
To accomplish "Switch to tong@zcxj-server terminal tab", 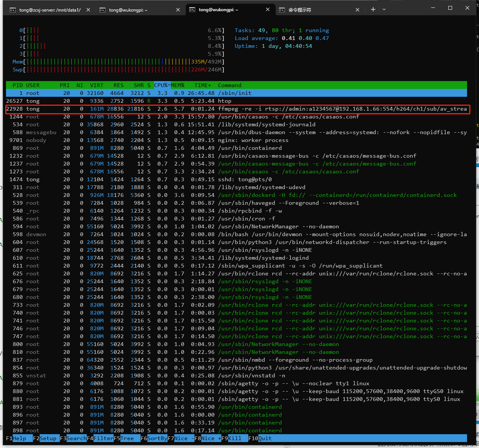I will click(50, 10).
